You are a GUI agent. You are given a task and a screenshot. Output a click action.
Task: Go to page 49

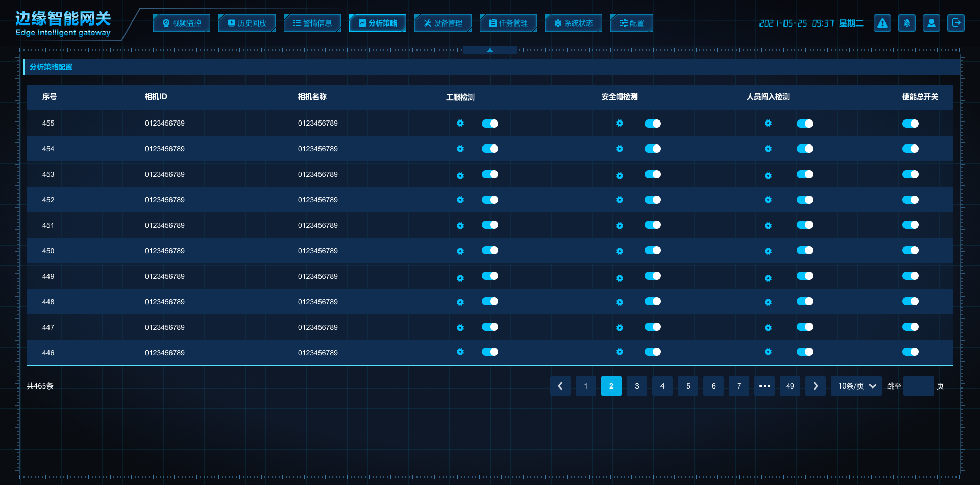(790, 386)
